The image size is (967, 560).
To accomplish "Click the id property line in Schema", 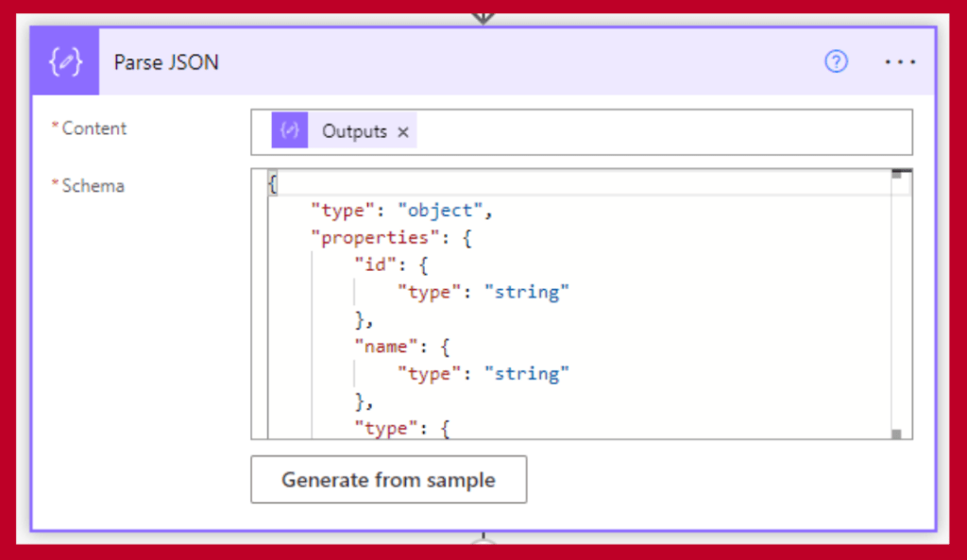I will tap(374, 264).
